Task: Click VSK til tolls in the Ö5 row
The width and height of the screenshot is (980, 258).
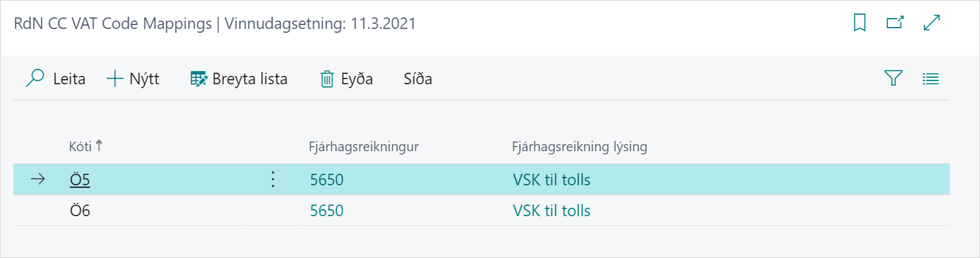Action: (x=551, y=180)
